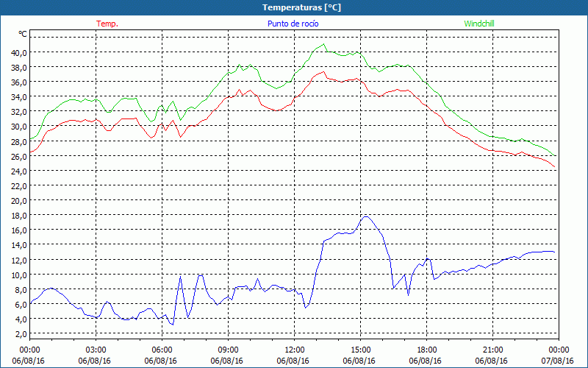Click the 2,0 y-axis value
Viewport: 588px width, 368px height.
pyautogui.click(x=21, y=334)
